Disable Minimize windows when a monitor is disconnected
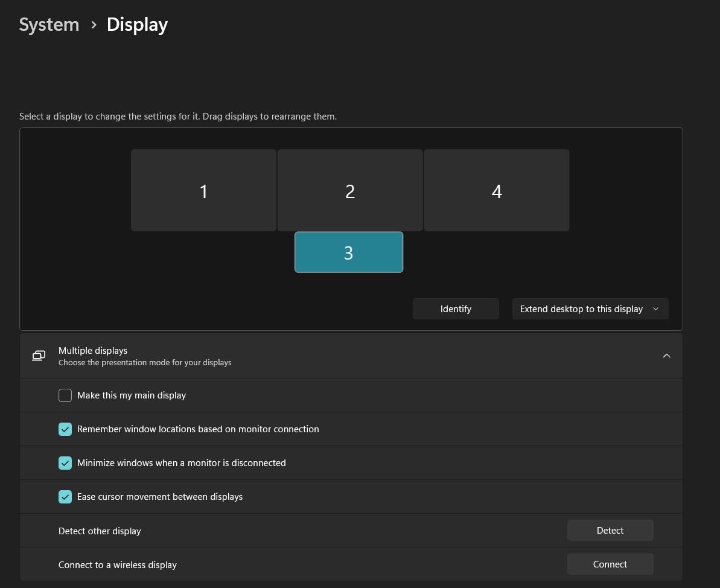Viewport: 720px width, 588px height. click(x=65, y=463)
